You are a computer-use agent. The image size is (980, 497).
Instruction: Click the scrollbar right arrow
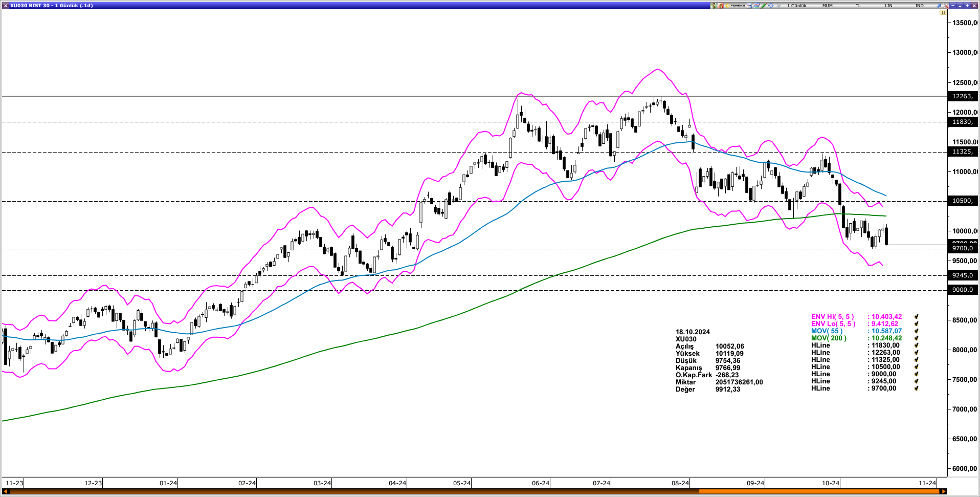tap(944, 492)
